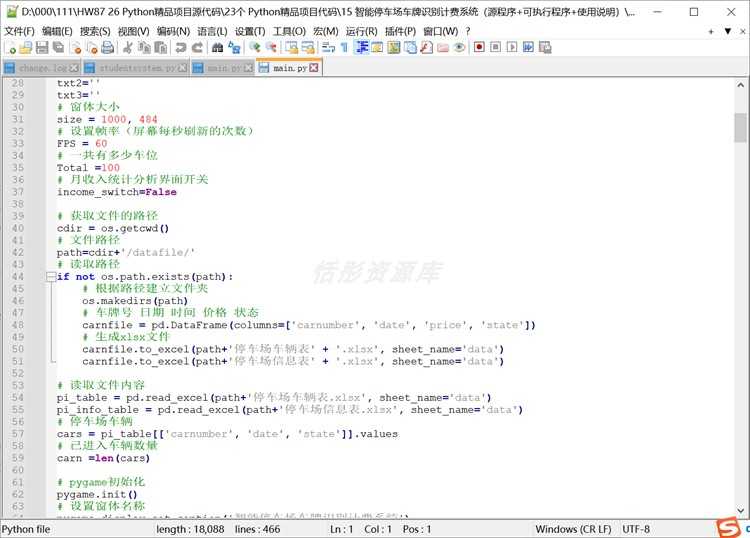This screenshot has height=538, width=750.
Task: Open the 文件(F) menu
Action: tap(20, 31)
